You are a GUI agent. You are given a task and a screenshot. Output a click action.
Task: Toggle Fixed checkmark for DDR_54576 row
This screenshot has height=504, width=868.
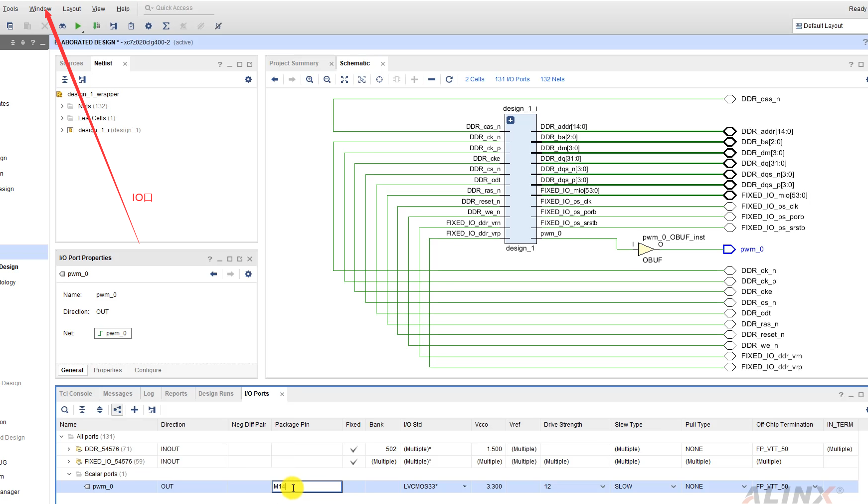click(353, 449)
